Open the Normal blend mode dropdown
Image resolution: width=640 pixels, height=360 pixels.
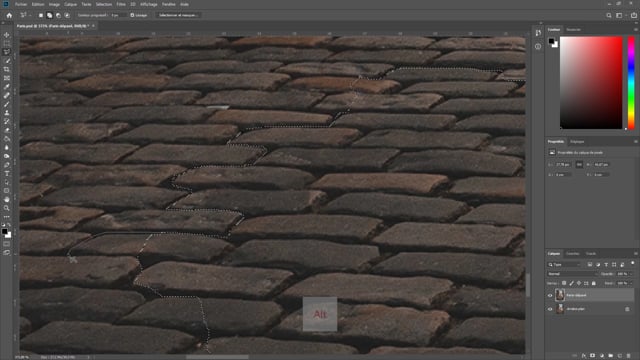tap(572, 273)
